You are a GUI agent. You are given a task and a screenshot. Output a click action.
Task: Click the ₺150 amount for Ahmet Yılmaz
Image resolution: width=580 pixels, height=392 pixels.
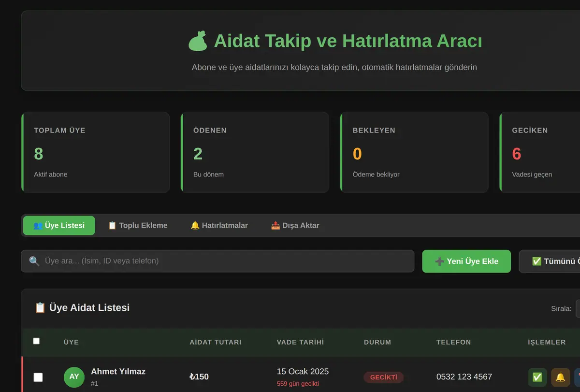(x=199, y=377)
